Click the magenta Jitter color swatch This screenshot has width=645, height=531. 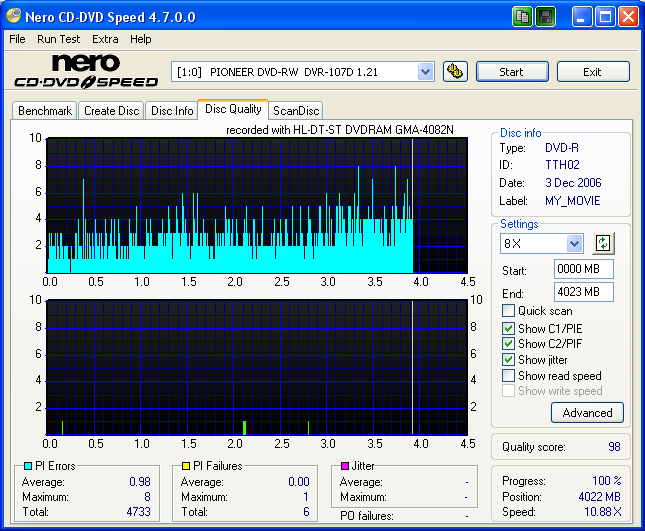345,466
